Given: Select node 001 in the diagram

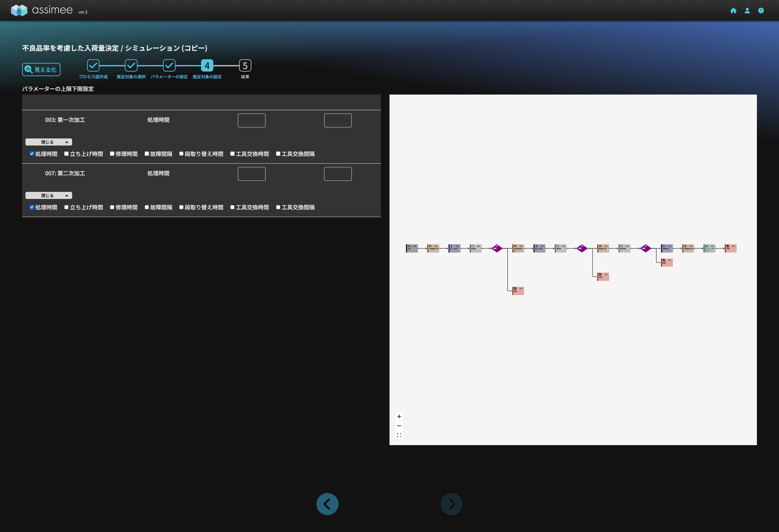Looking at the screenshot, I should click(412, 248).
